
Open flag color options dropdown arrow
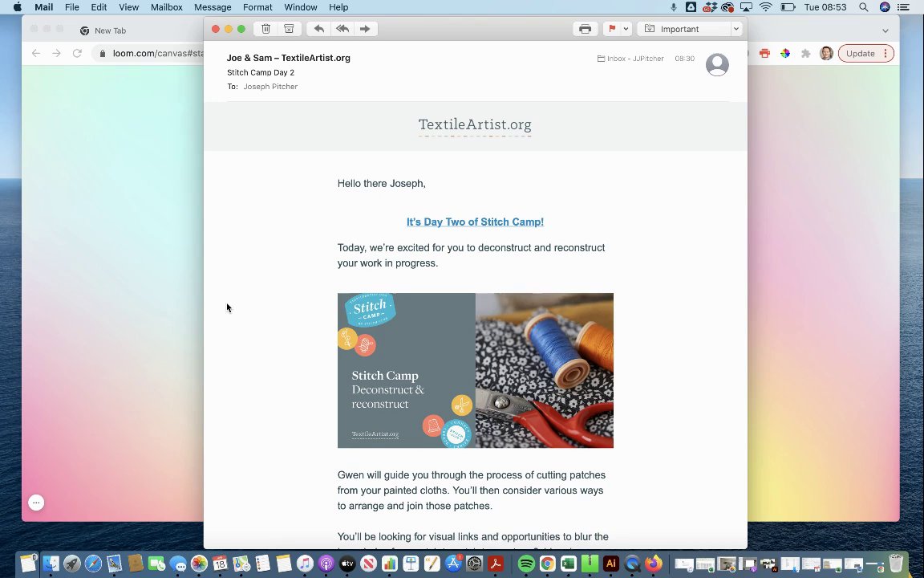point(626,29)
